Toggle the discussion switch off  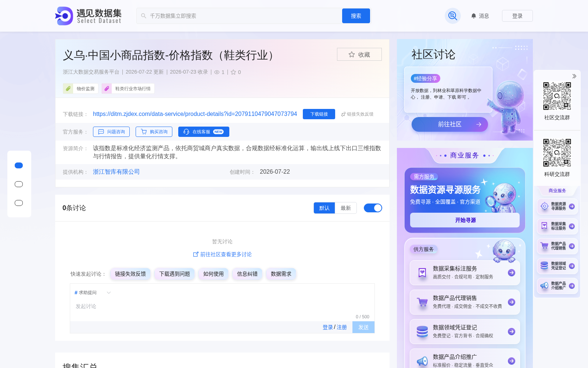tap(373, 208)
